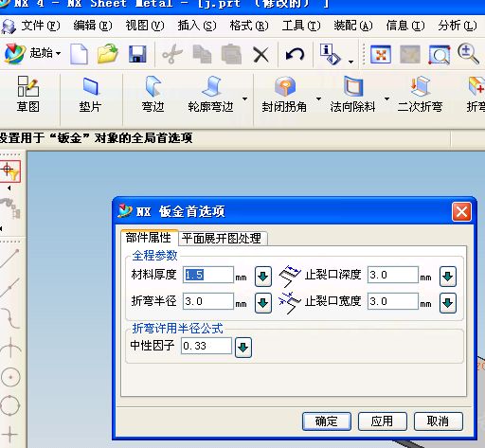Screen dimensions: 485x448
Task: Select the 弯边 flange tool
Action: tap(153, 95)
